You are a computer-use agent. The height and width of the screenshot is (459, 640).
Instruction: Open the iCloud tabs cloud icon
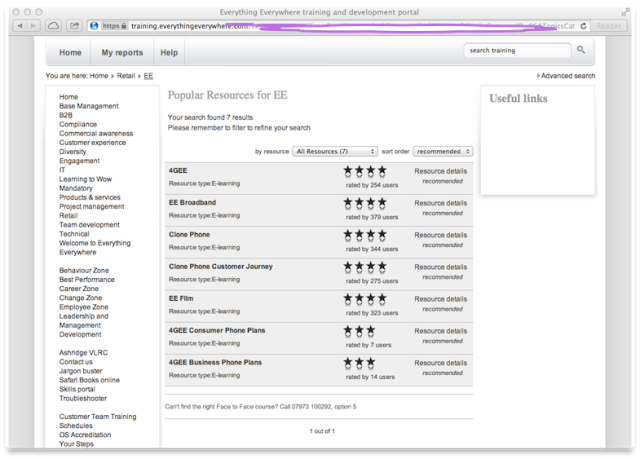pos(53,26)
